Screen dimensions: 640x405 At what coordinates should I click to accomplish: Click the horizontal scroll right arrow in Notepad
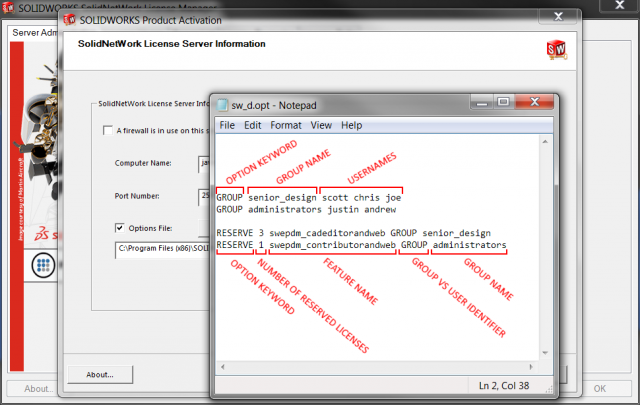point(531,367)
